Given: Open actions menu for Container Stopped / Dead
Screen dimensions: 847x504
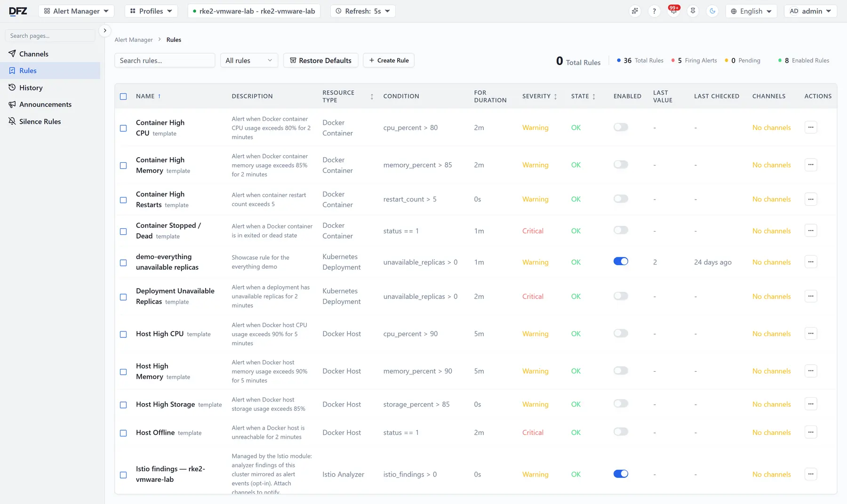Looking at the screenshot, I should (x=810, y=231).
